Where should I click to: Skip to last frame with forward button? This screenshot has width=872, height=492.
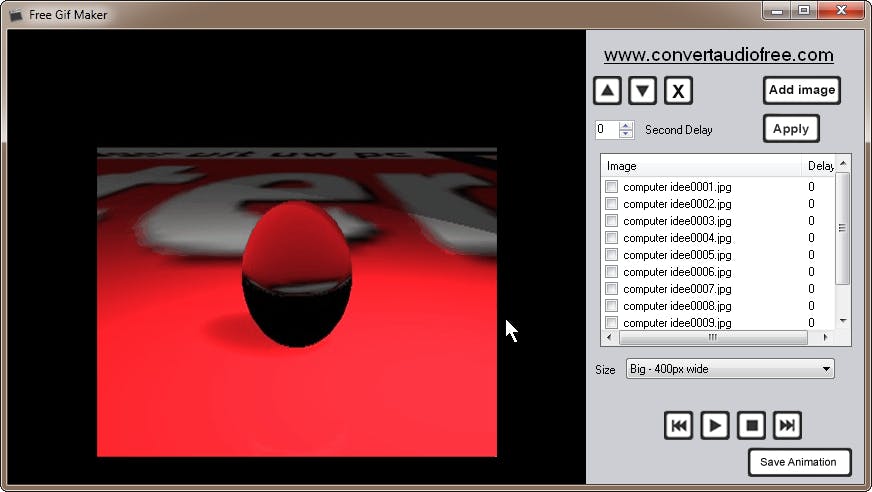tap(787, 425)
